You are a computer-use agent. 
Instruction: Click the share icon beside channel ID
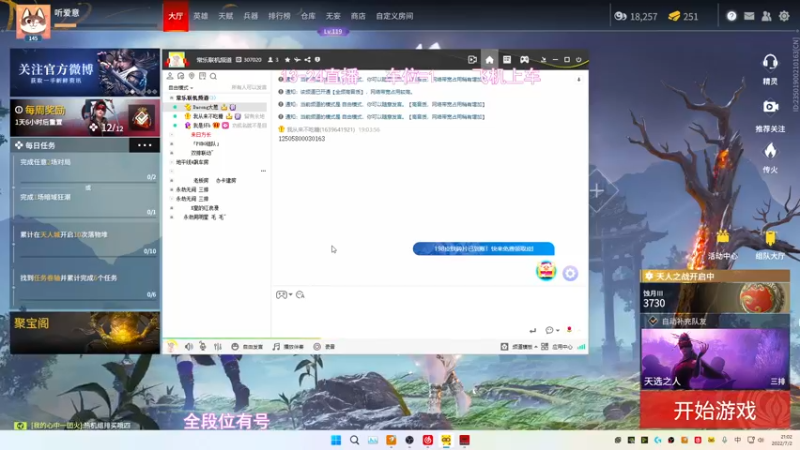pyautogui.click(x=307, y=60)
